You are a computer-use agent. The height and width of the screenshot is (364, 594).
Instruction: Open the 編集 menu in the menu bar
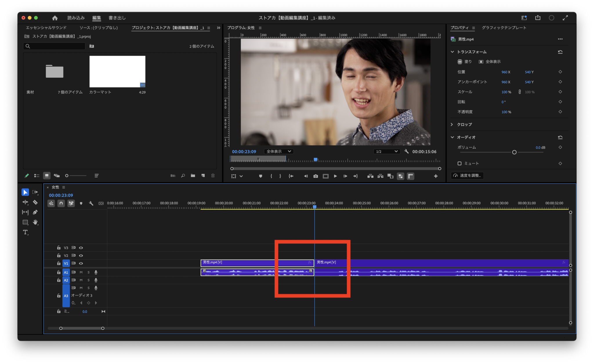pos(96,18)
